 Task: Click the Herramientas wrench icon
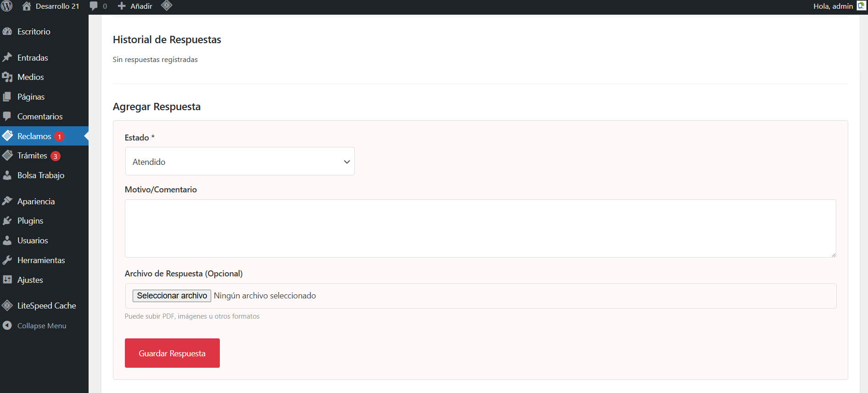[7, 260]
